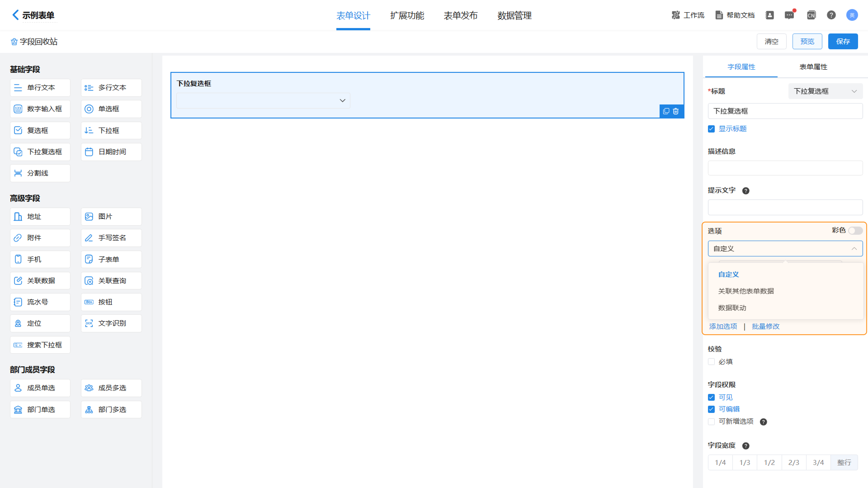Uncheck the 显示标题 checkbox
Screen dimensions: 868x488
711,129
